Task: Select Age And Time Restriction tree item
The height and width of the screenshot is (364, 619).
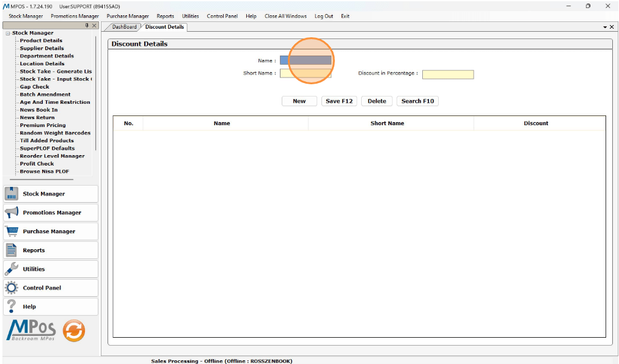Action: pos(54,102)
